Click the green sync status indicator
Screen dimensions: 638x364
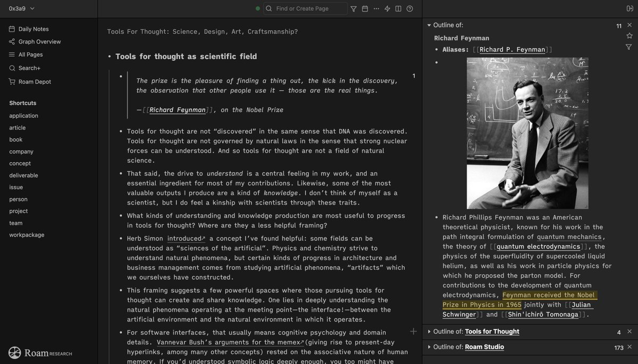(258, 9)
